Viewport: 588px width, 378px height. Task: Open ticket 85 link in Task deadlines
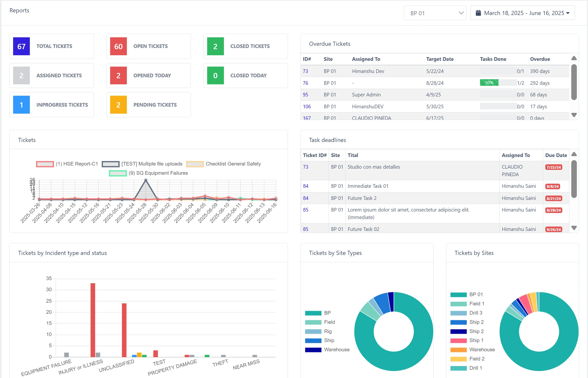click(x=305, y=210)
